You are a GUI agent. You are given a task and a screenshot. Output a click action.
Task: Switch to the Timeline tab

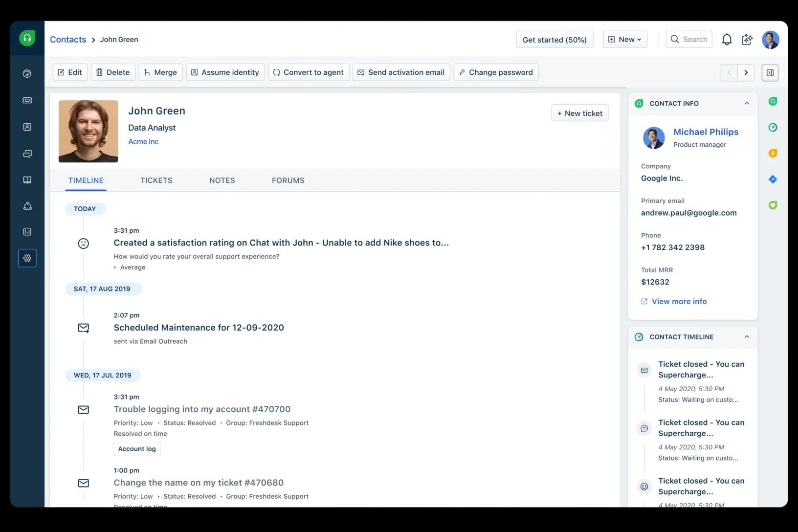(86, 180)
